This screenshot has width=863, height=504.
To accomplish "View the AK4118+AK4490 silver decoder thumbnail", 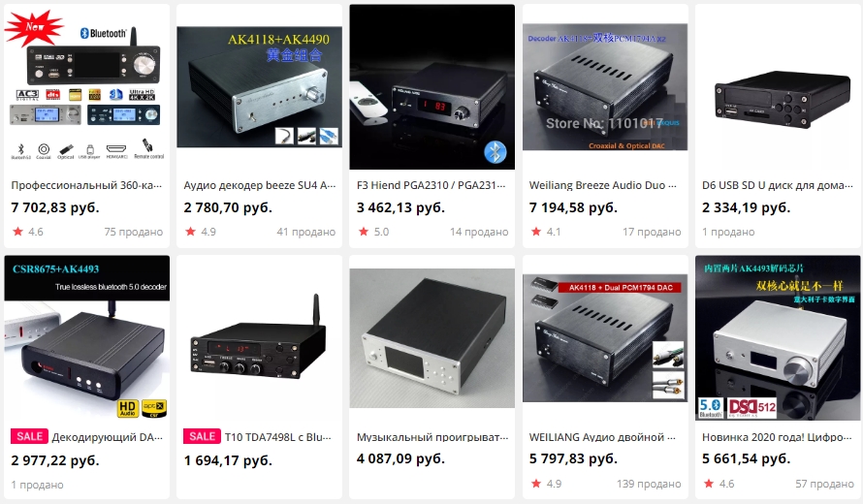I will click(x=259, y=87).
